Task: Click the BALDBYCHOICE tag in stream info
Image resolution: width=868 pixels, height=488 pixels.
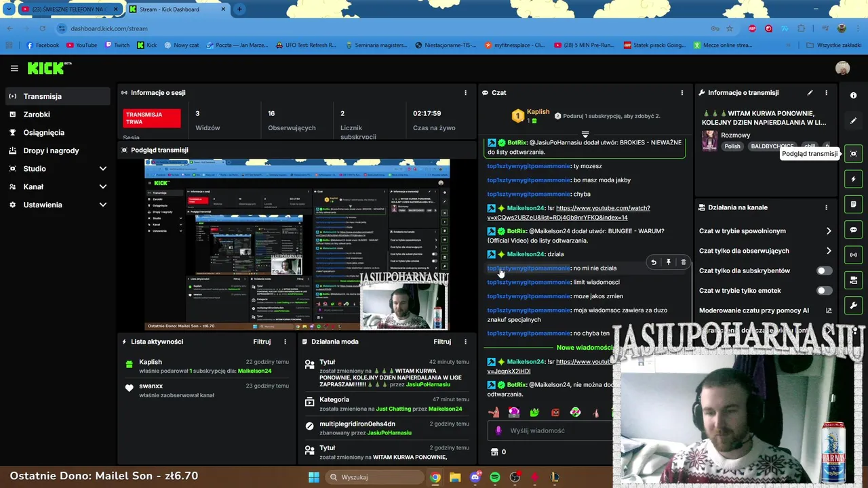Action: (x=772, y=146)
